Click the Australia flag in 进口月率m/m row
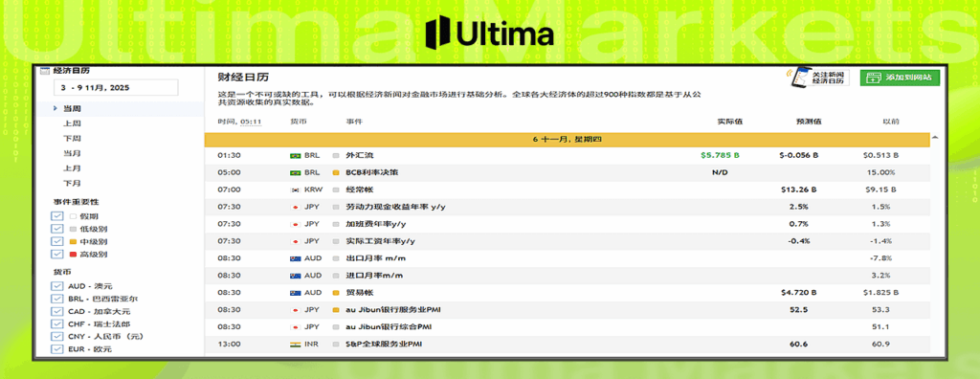The height and width of the screenshot is (379, 980). tap(295, 276)
